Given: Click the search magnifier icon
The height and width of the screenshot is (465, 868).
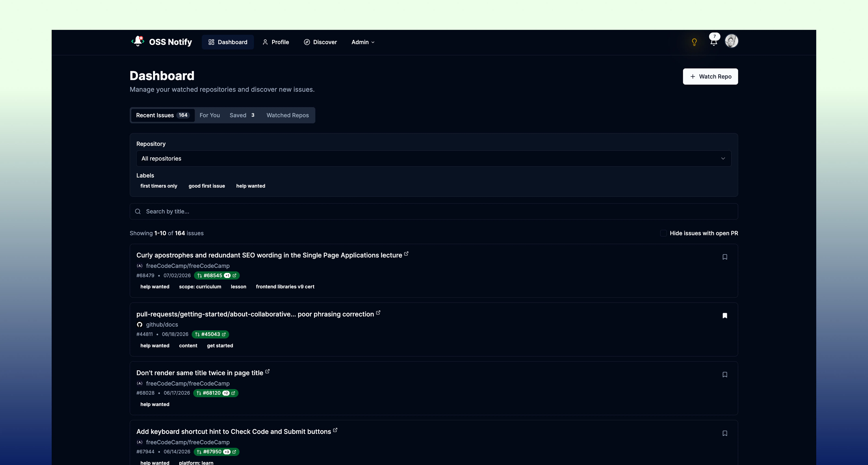Looking at the screenshot, I should (138, 211).
